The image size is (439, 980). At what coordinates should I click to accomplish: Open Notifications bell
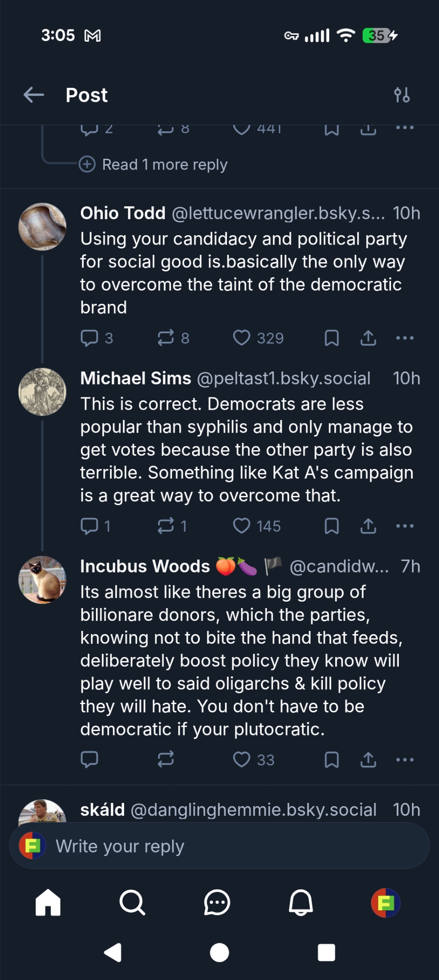(x=301, y=903)
